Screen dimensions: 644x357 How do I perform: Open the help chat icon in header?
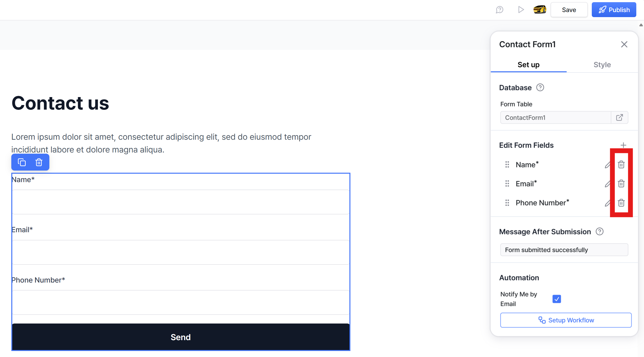pyautogui.click(x=500, y=10)
